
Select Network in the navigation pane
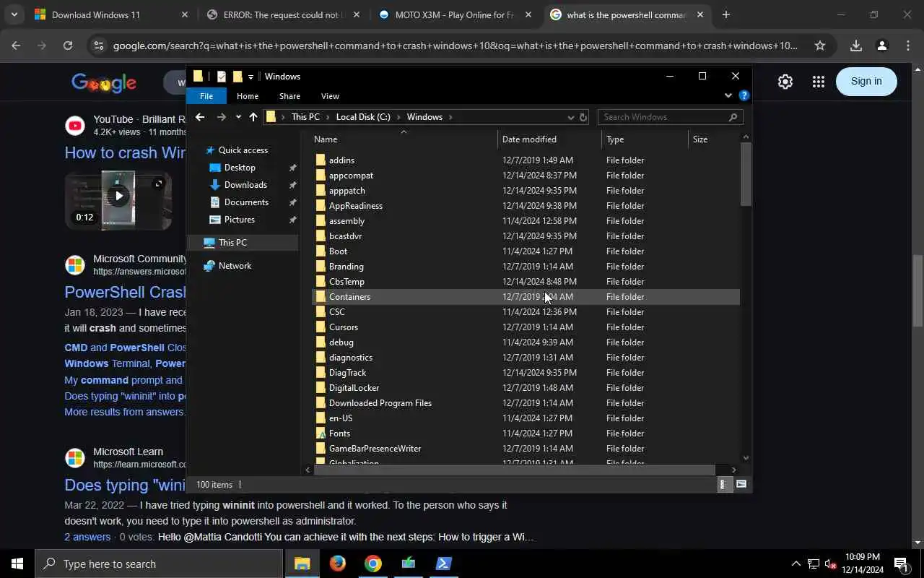point(235,266)
